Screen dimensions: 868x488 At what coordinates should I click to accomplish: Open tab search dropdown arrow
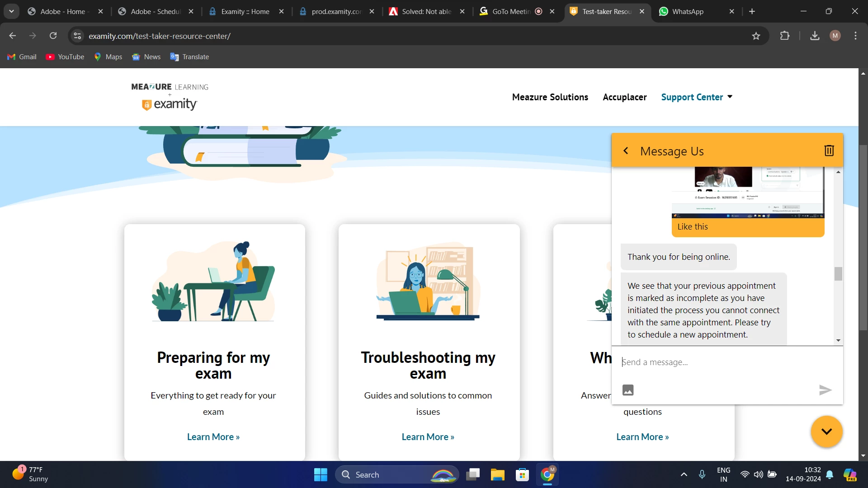[x=11, y=11]
